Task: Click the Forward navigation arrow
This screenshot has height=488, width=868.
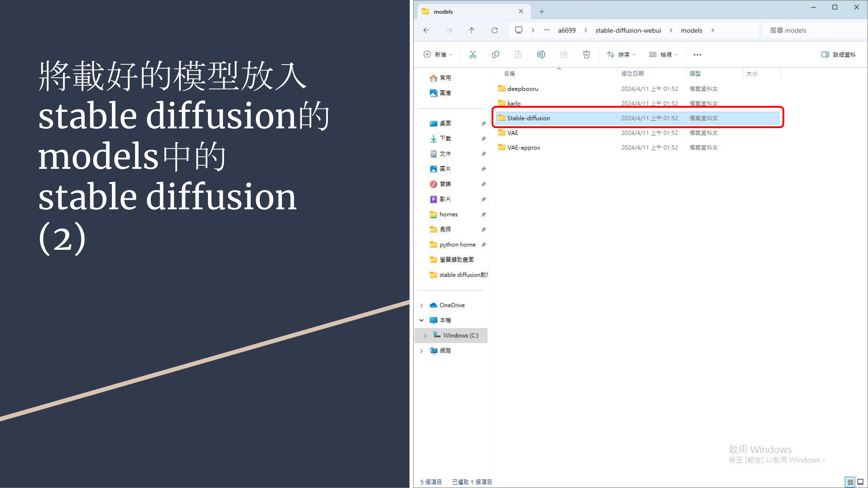Action: pos(449,30)
